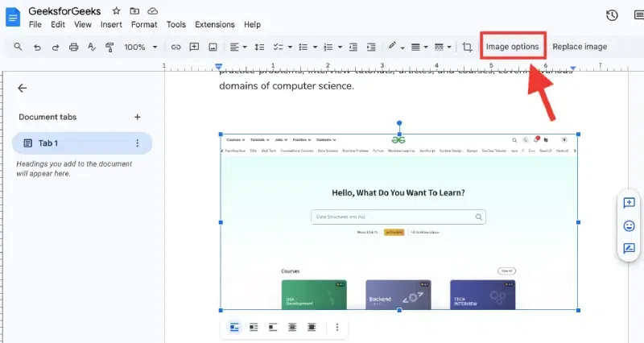Run spelling and grammar check
Viewport: 644px width, 343px height.
click(x=92, y=47)
